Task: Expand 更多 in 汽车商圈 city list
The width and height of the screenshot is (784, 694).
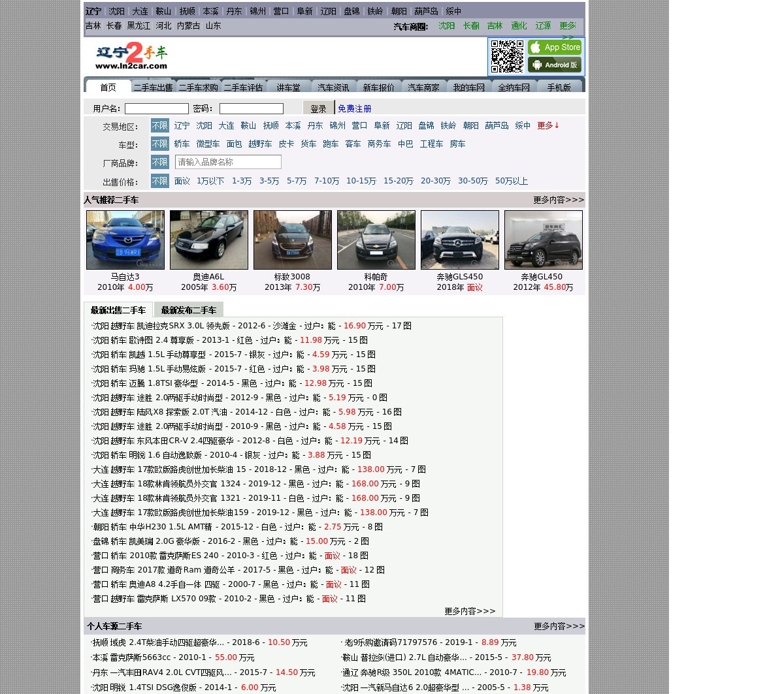Action: pos(567,26)
